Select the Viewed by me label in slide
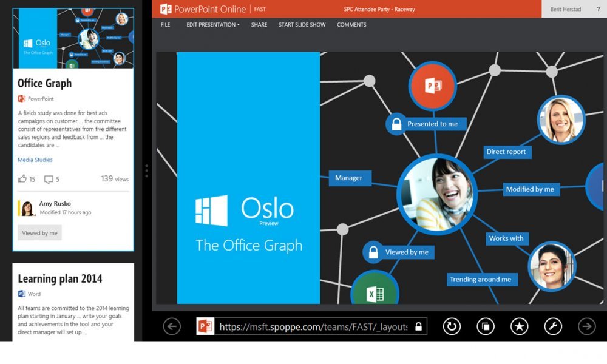 (x=407, y=252)
